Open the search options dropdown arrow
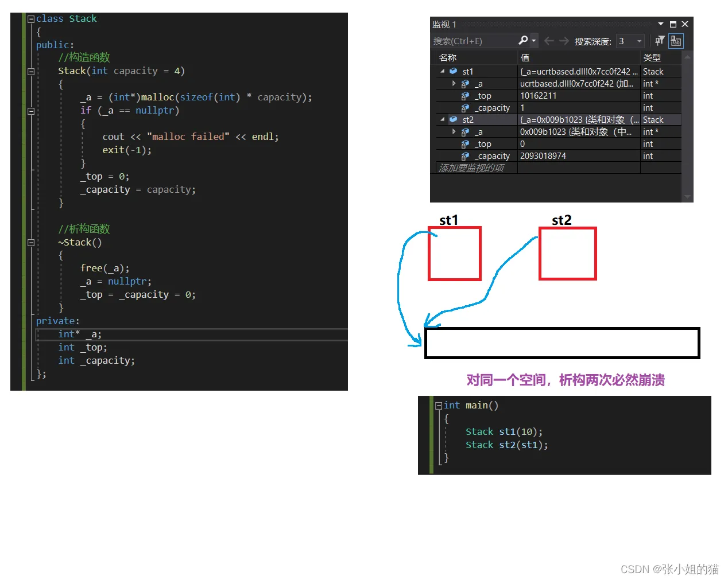Screen dimensions: 728x580 [x=534, y=41]
